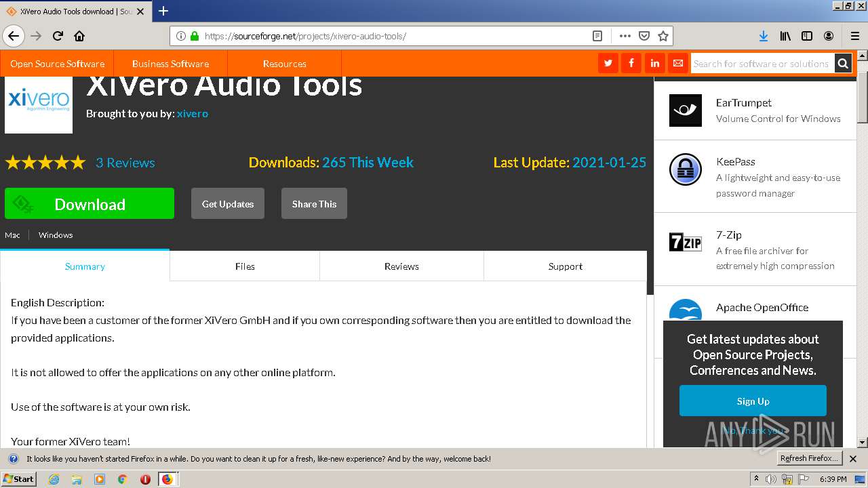The height and width of the screenshot is (488, 868).
Task: Open the 3 Reviews link
Action: [x=125, y=163]
